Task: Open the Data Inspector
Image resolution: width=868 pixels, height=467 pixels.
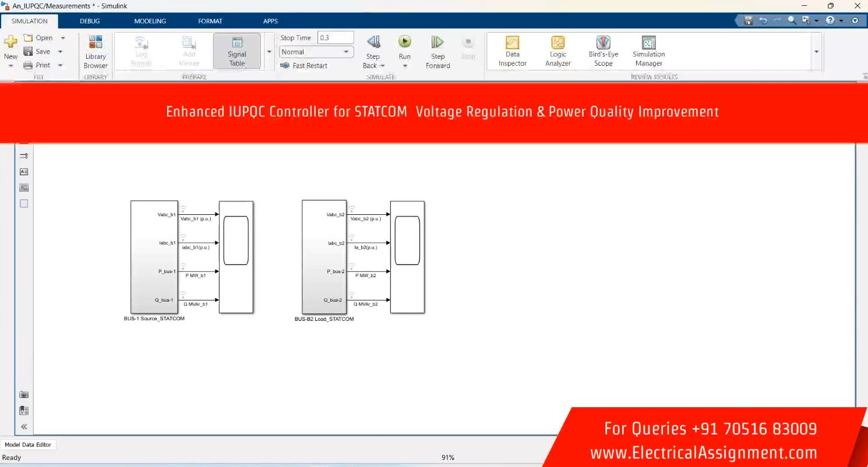Action: point(512,51)
